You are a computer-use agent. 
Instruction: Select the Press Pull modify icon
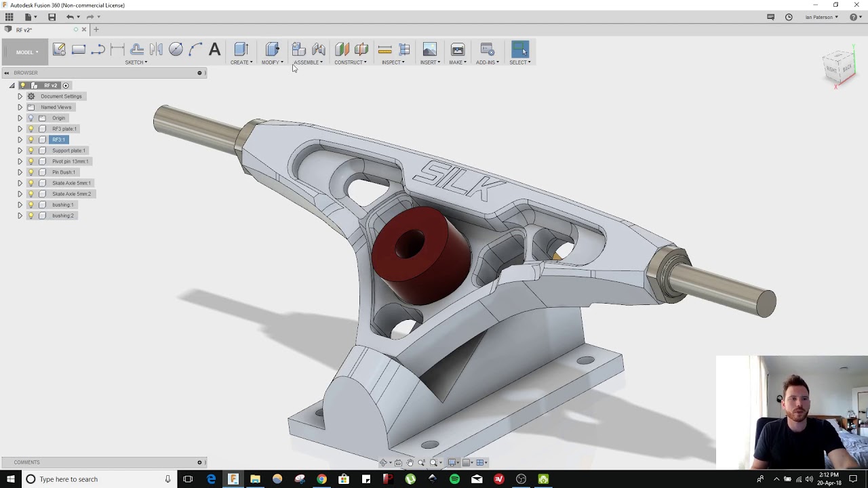point(272,49)
